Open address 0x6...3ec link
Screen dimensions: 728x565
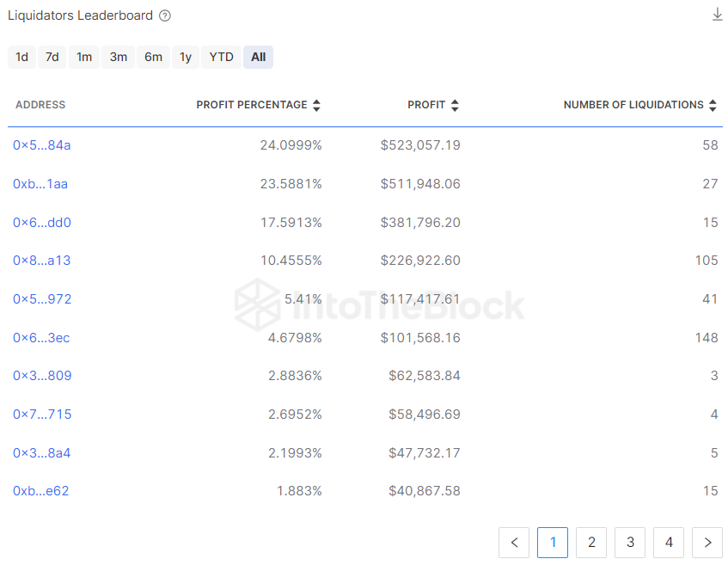pos(41,338)
